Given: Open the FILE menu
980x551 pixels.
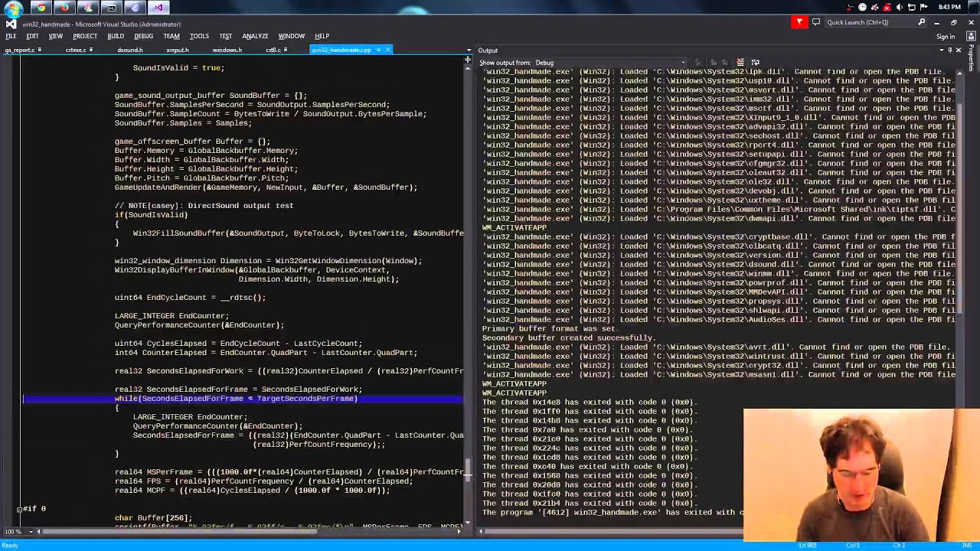Looking at the screenshot, I should pyautogui.click(x=11, y=36).
